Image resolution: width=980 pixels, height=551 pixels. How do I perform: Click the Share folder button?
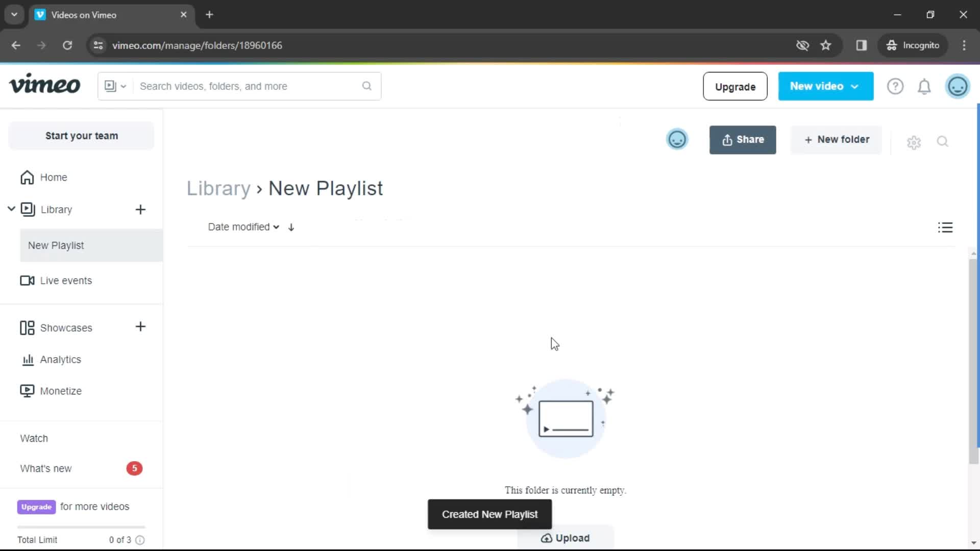743,140
